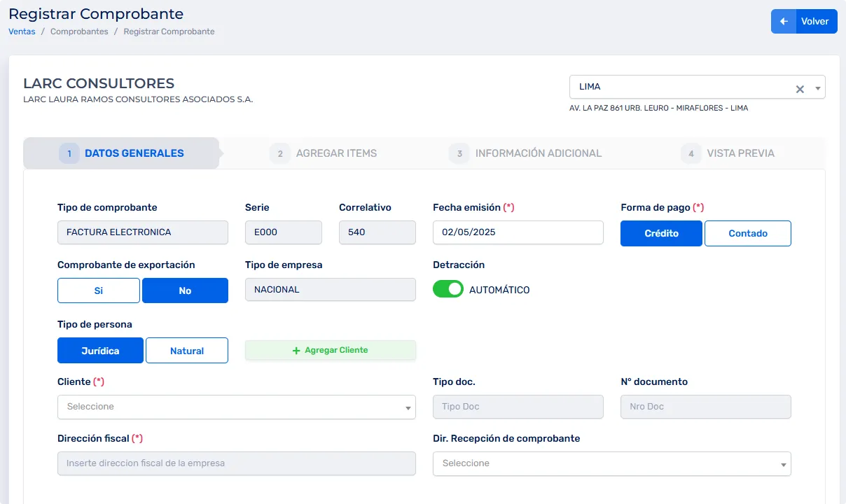Select Contado as payment method

(x=747, y=234)
